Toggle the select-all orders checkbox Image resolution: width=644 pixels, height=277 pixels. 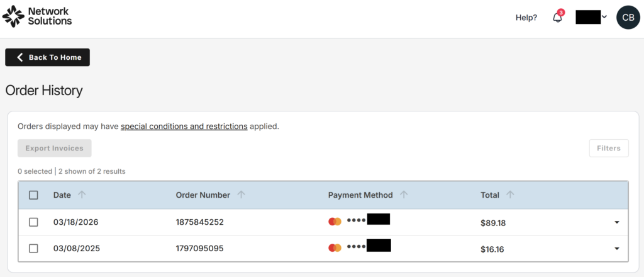(x=34, y=195)
